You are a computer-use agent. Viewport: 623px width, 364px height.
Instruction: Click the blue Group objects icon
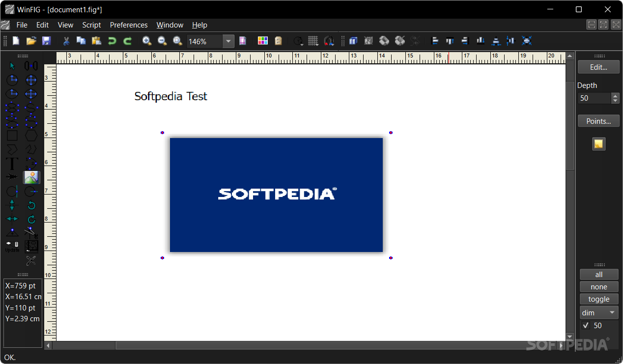(353, 41)
